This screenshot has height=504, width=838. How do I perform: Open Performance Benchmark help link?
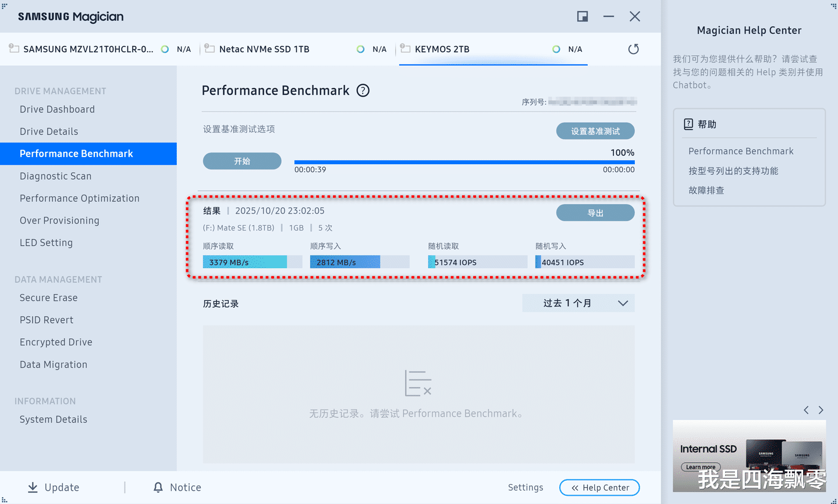(x=741, y=151)
